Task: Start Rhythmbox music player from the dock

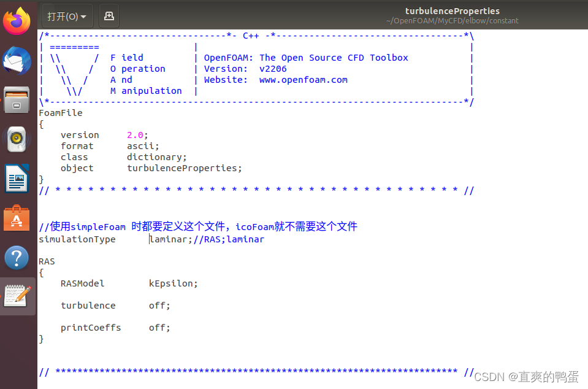Action: [x=17, y=139]
